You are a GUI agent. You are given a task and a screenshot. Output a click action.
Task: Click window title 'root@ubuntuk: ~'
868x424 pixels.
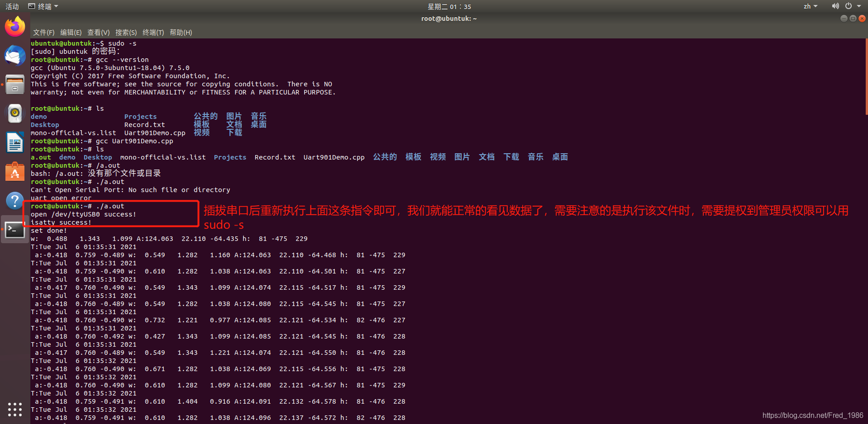point(448,19)
